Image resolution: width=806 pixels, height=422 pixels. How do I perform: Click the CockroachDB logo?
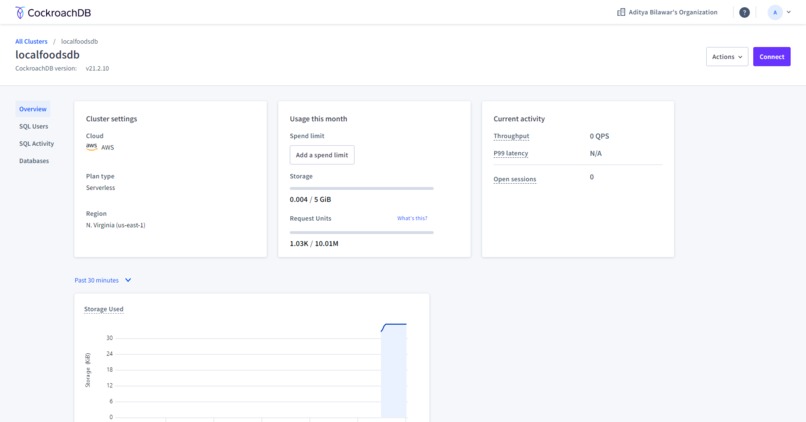pyautogui.click(x=53, y=12)
